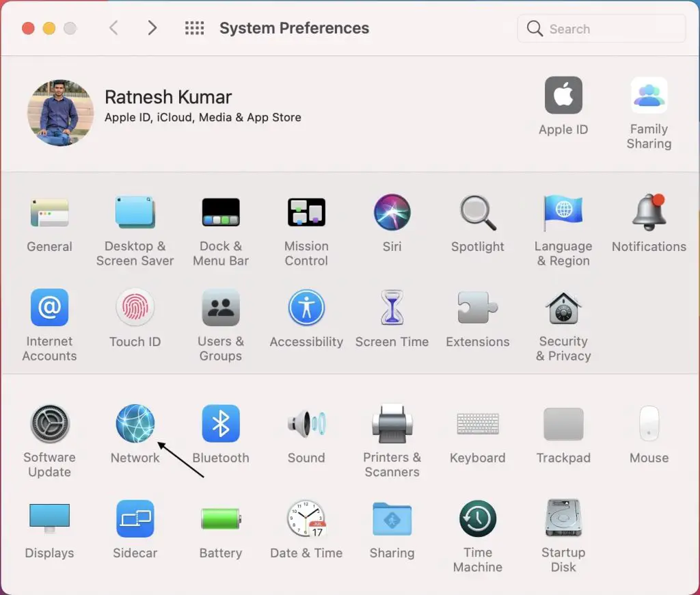Open Notifications preferences

(x=649, y=212)
